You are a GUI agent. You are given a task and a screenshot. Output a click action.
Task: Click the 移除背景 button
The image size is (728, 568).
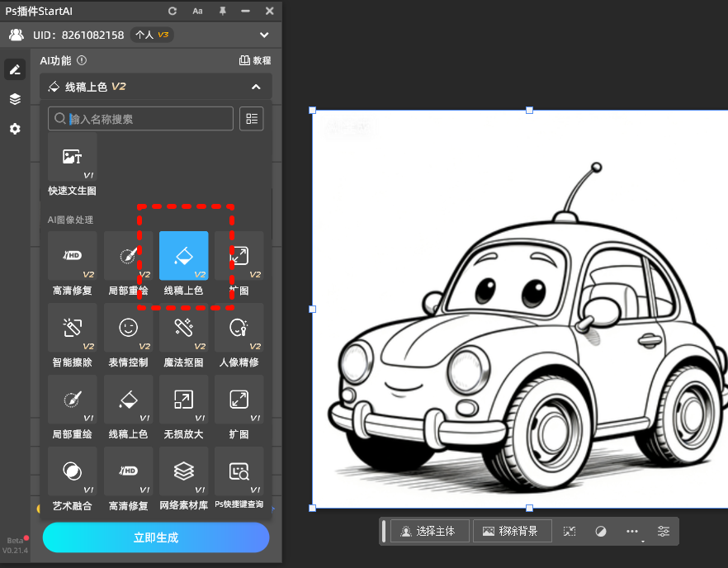511,531
